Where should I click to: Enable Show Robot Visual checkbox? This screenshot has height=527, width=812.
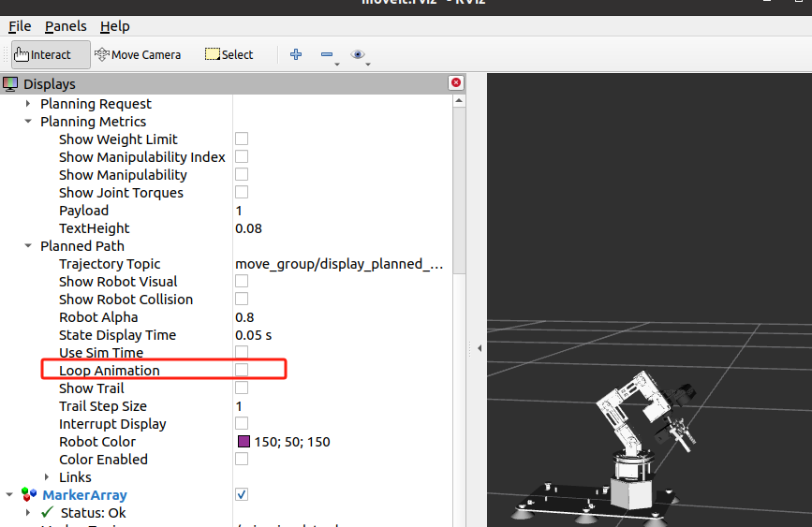tap(242, 281)
